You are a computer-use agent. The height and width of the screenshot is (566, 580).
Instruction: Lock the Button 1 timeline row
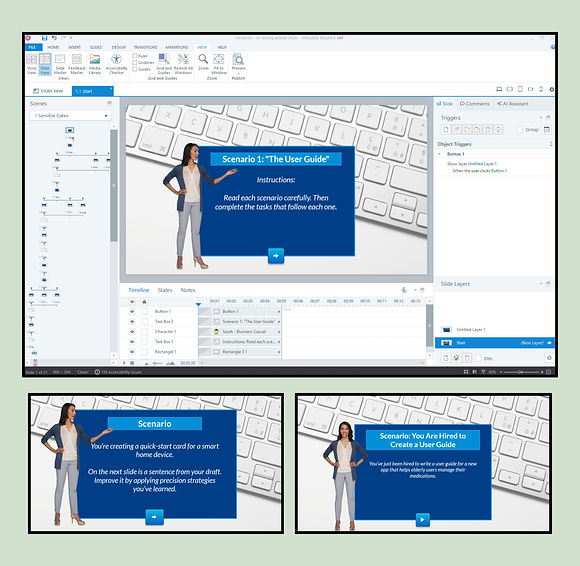coord(145,311)
